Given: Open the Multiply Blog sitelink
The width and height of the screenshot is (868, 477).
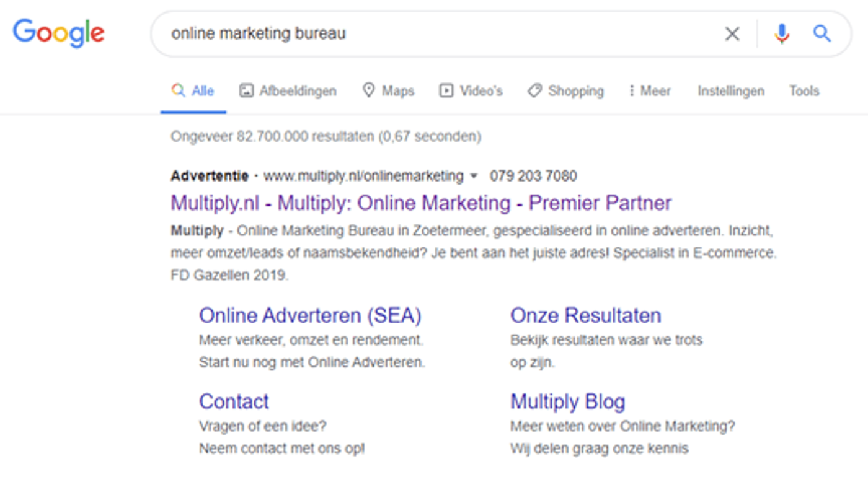Looking at the screenshot, I should [568, 401].
